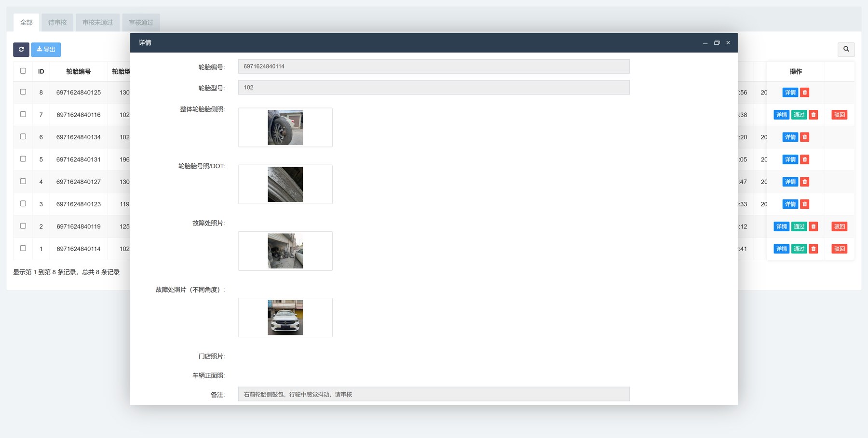
Task: Check the box for row 6971624840116
Action: pyautogui.click(x=23, y=114)
